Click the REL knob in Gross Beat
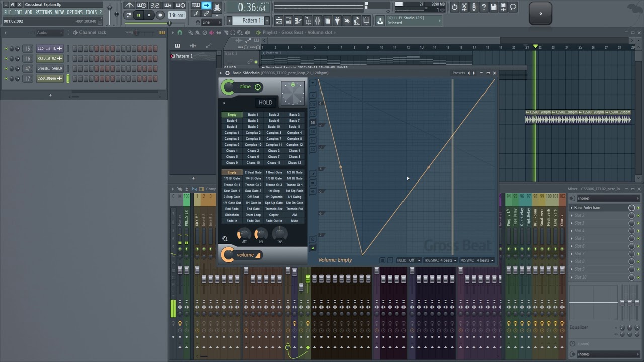This screenshot has width=644, height=362. [x=261, y=233]
